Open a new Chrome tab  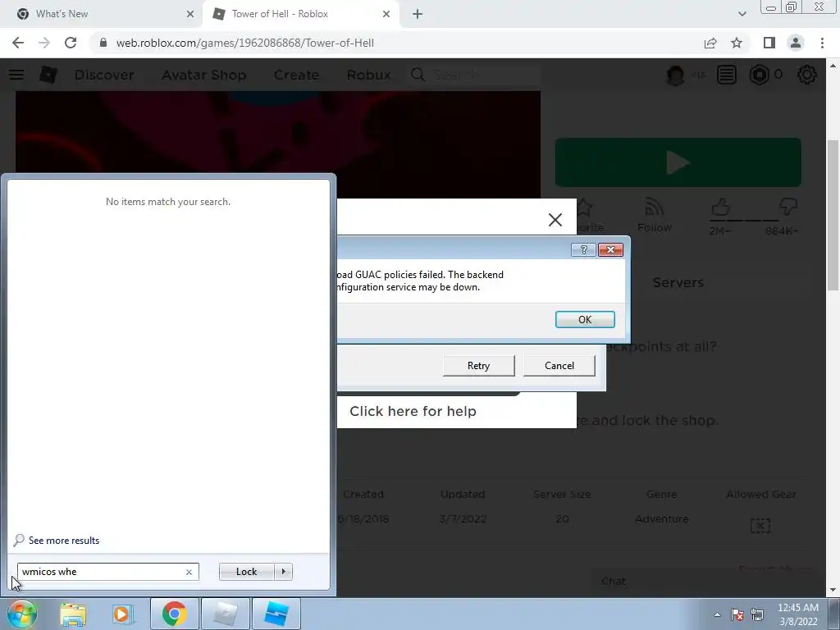[x=418, y=14]
